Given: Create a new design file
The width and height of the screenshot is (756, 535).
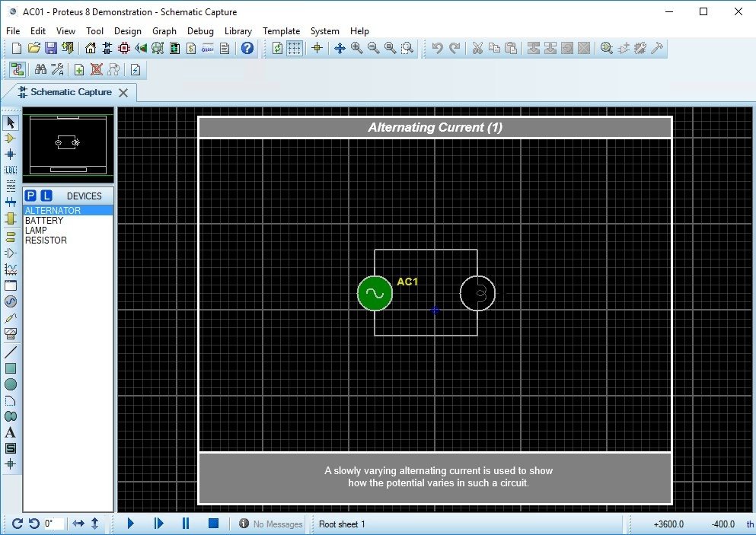Looking at the screenshot, I should 17,48.
